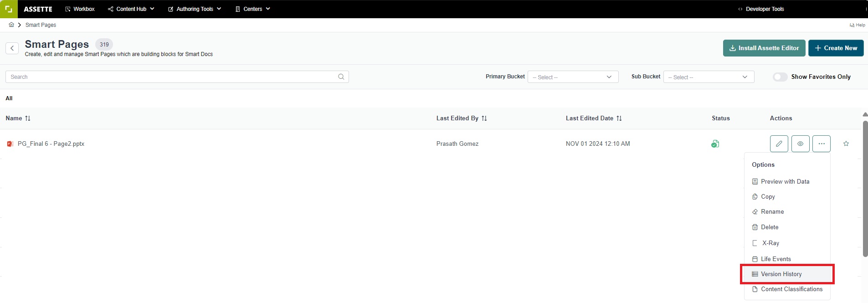Sort by Last Edited Date arrows
The height and width of the screenshot is (303, 868).
click(x=619, y=118)
